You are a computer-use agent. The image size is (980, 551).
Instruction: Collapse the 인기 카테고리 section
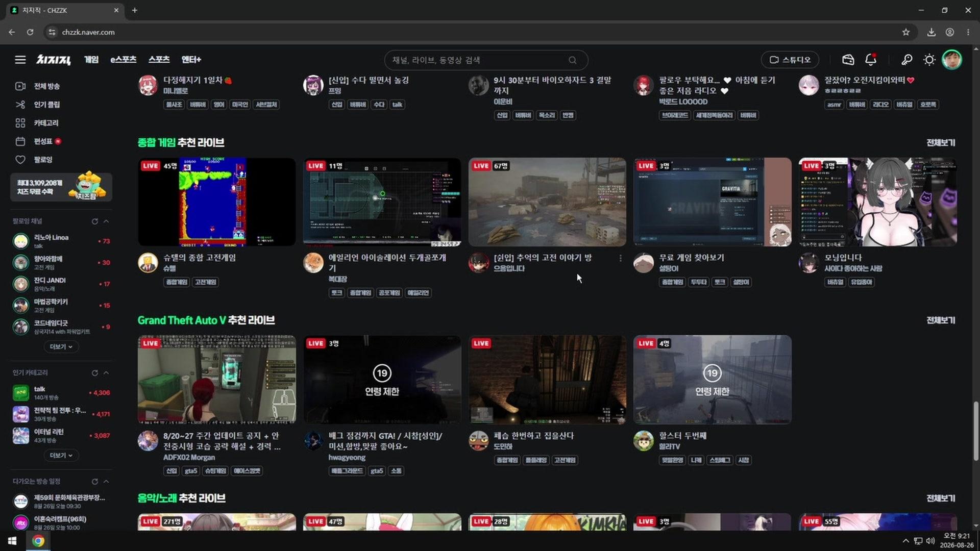pos(106,373)
